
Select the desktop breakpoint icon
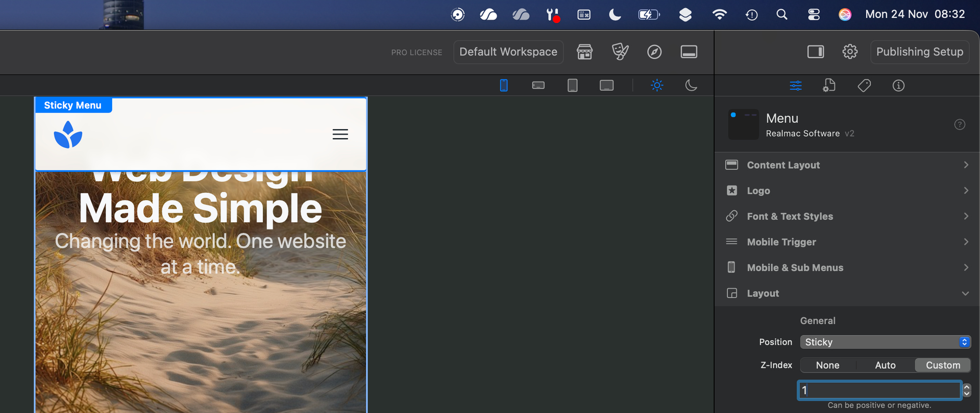point(606,85)
